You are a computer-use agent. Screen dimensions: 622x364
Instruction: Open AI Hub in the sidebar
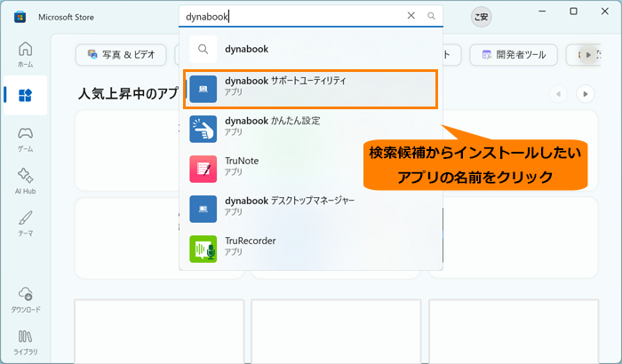click(x=26, y=181)
